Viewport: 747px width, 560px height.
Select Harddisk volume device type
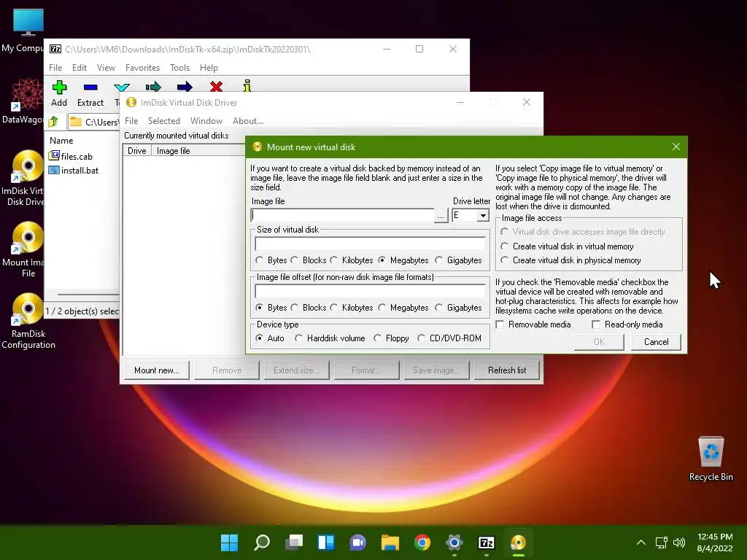click(x=330, y=338)
